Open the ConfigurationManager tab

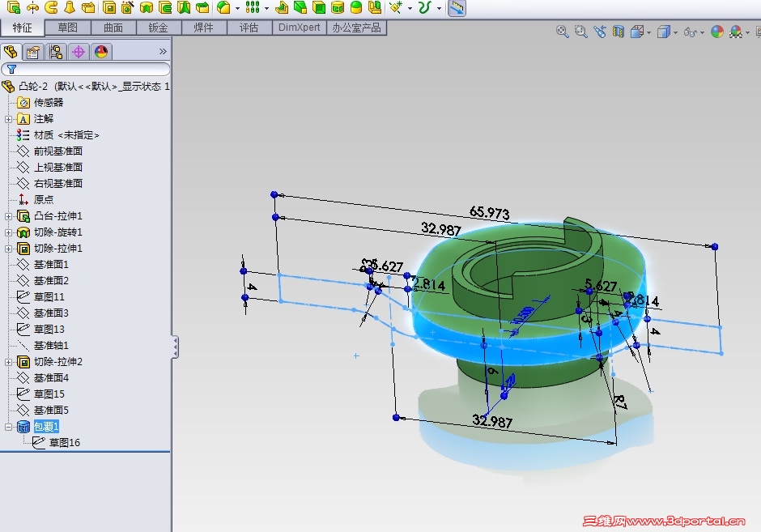pyautogui.click(x=56, y=52)
